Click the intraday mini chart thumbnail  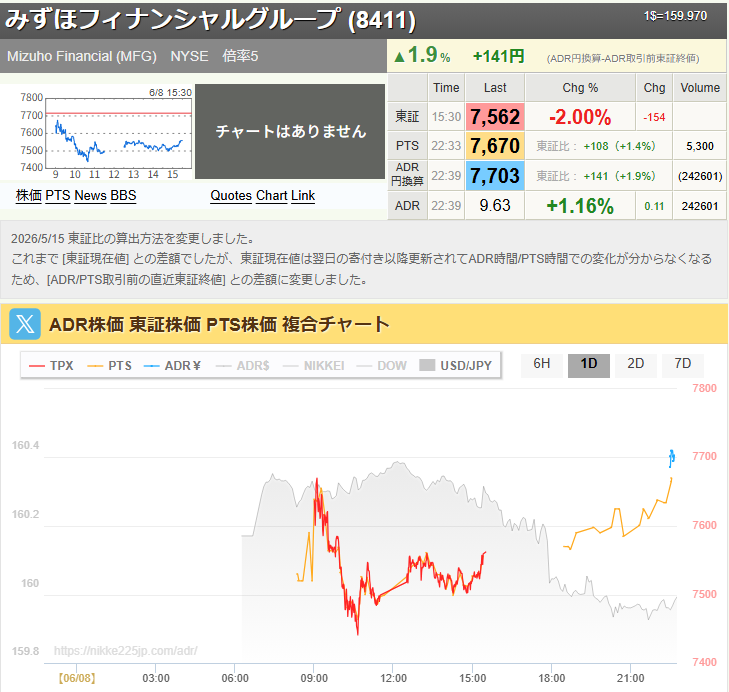[x=105, y=133]
